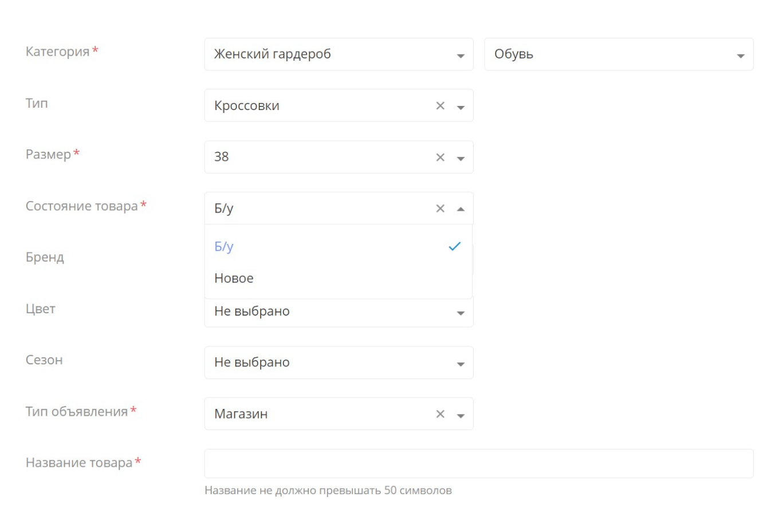The height and width of the screenshot is (532, 779).
Task: Clear the "Кроссовки" type selection
Action: click(440, 105)
